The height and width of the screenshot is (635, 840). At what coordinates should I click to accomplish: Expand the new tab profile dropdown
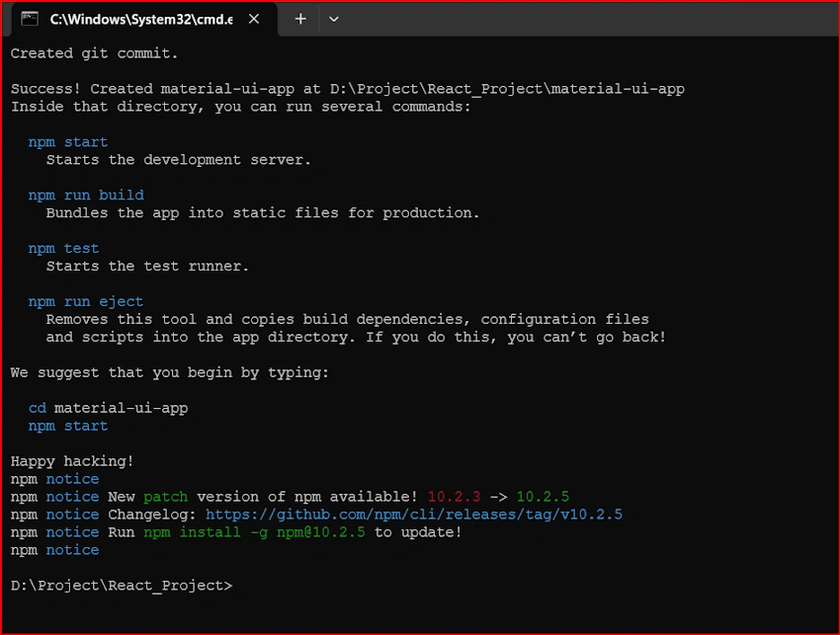pos(333,20)
